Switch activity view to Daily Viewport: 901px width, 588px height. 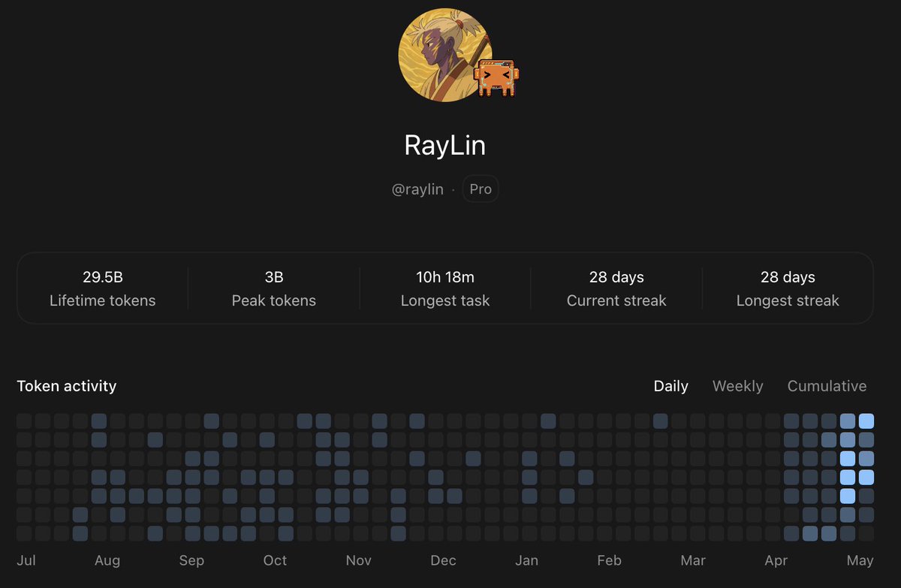670,386
